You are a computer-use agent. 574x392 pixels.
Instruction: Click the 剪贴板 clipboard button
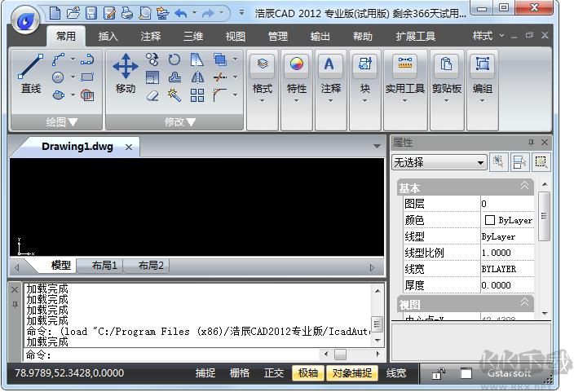point(446,77)
